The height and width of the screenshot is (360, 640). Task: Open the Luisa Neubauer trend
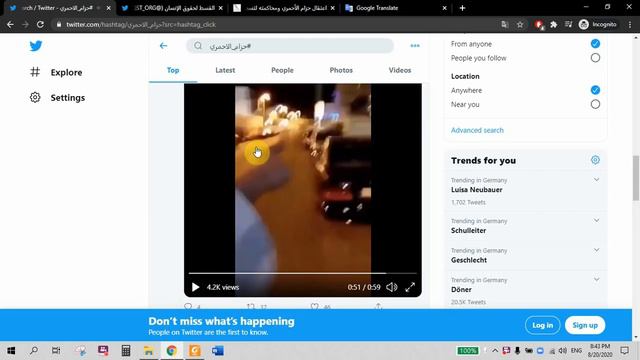click(477, 190)
